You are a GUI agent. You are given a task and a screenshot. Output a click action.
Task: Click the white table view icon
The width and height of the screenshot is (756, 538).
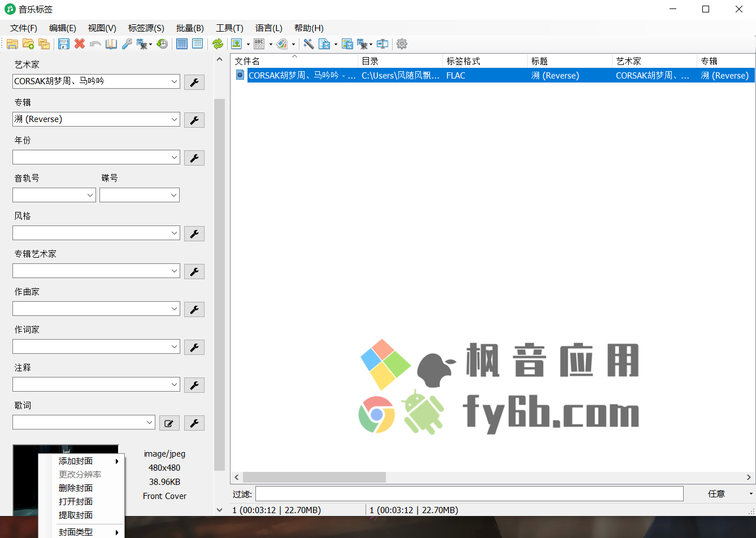[197, 44]
